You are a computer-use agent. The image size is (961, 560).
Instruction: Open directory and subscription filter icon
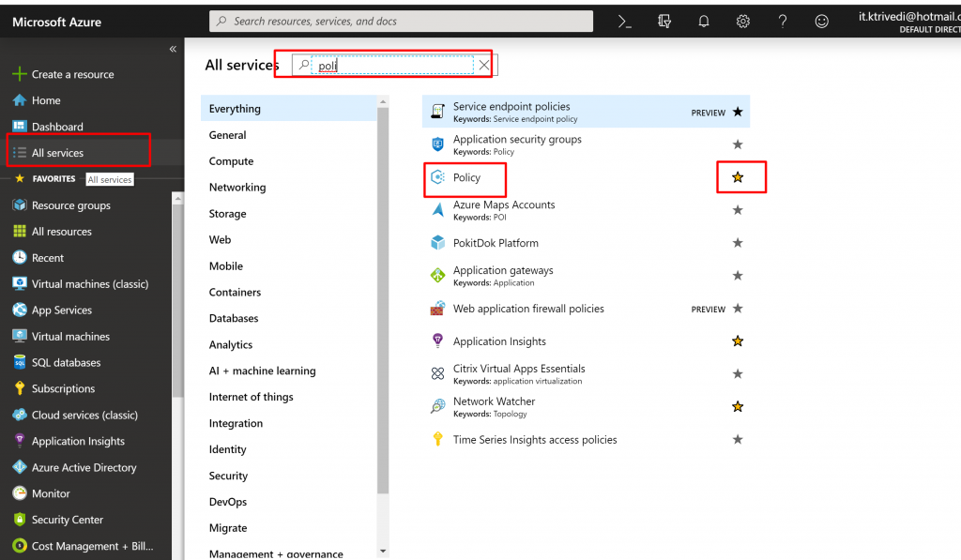pos(664,22)
